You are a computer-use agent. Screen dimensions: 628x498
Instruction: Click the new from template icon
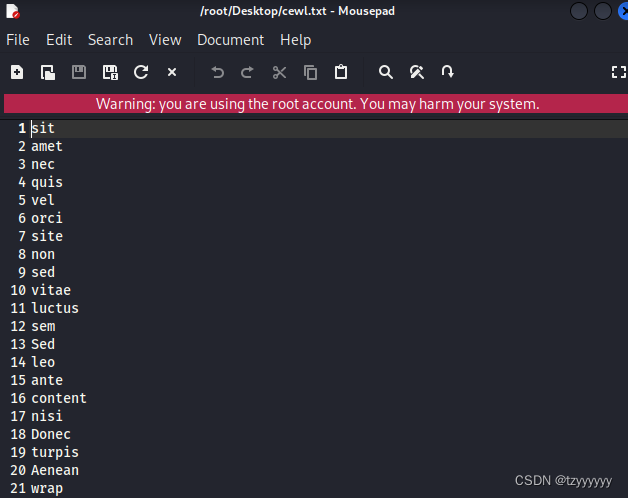pos(48,73)
